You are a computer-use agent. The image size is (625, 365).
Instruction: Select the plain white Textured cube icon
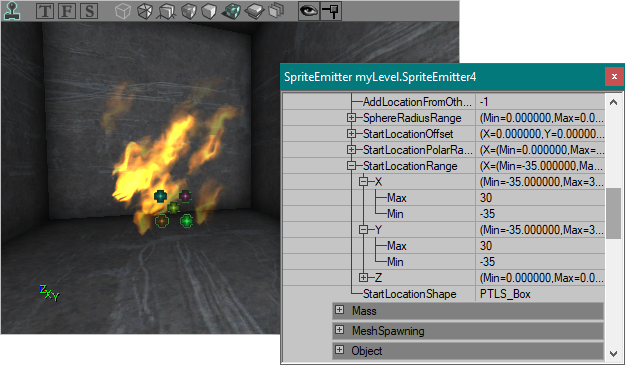209,11
